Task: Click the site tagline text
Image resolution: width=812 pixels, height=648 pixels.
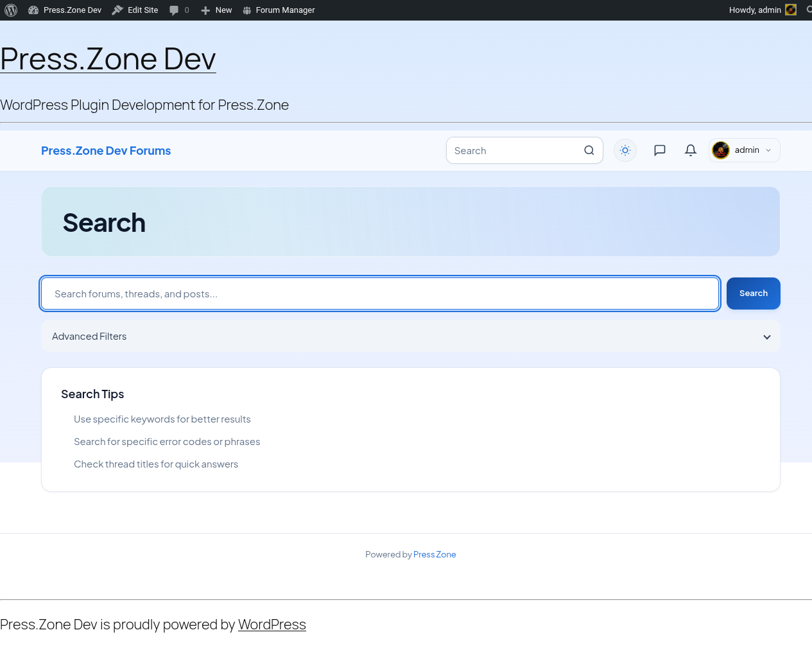Action: point(144,105)
